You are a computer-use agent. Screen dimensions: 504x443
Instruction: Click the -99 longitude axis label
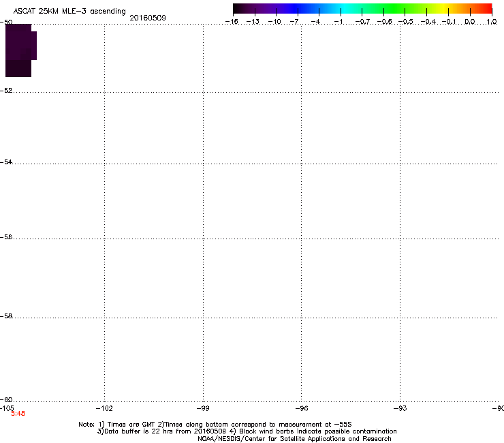tap(203, 408)
